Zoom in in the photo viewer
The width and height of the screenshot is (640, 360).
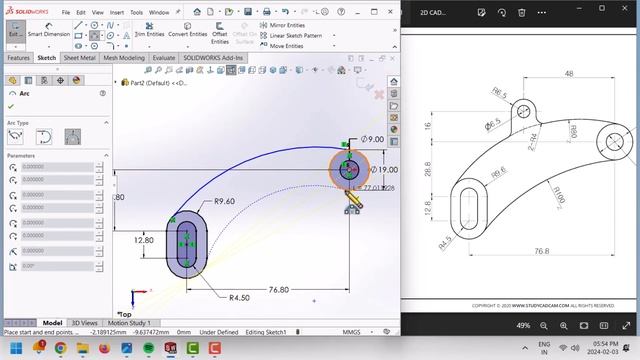point(564,326)
